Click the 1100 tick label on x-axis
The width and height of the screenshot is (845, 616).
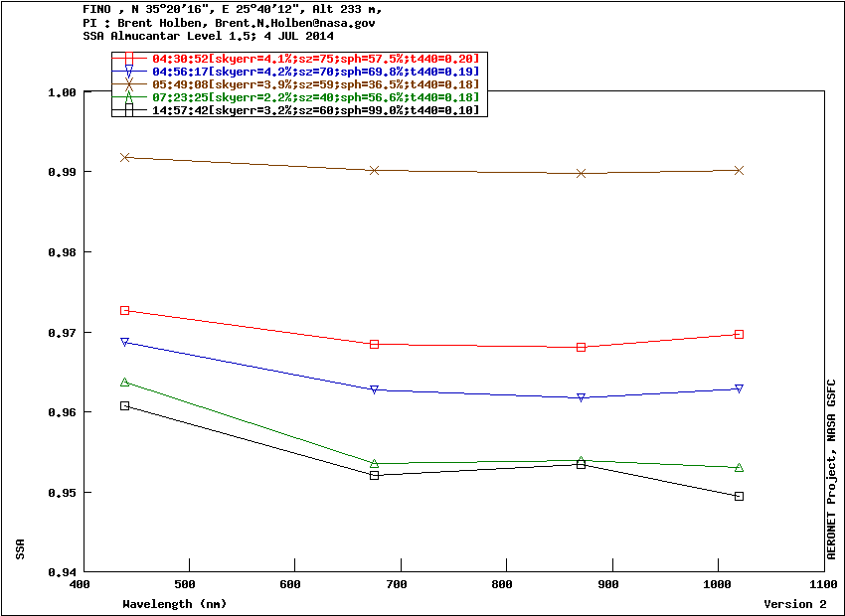[823, 584]
